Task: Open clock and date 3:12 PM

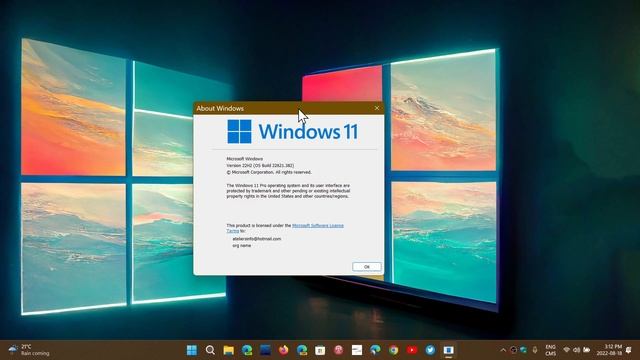Action: pyautogui.click(x=609, y=350)
